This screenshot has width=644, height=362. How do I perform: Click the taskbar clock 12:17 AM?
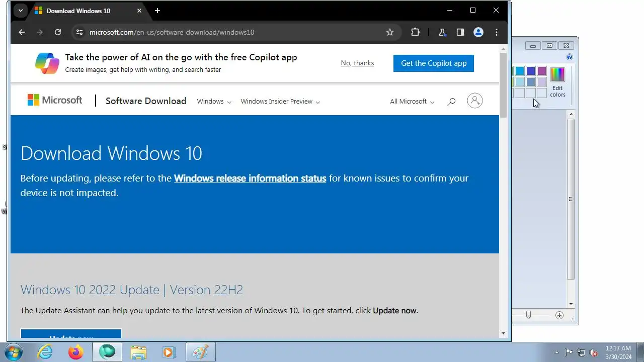pos(618,348)
